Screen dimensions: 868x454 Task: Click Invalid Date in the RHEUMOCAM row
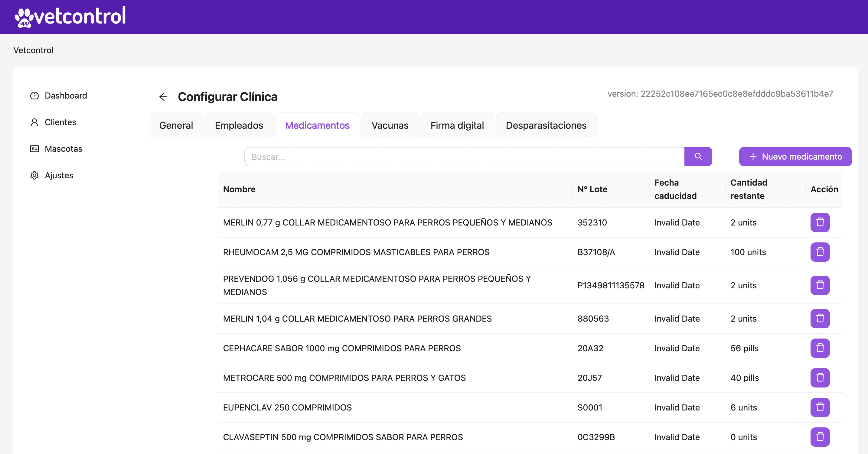pos(677,252)
